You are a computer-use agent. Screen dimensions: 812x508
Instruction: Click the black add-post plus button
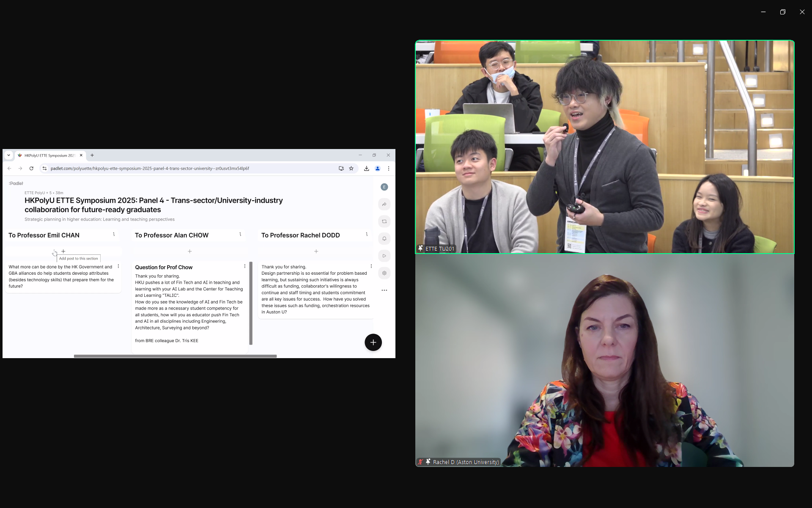pyautogui.click(x=373, y=342)
